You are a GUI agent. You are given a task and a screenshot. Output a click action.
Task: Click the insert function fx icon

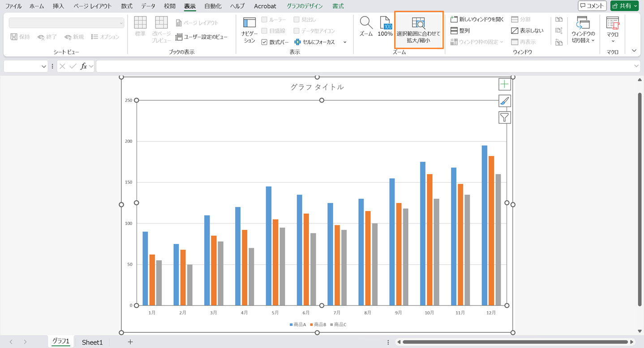click(x=84, y=66)
